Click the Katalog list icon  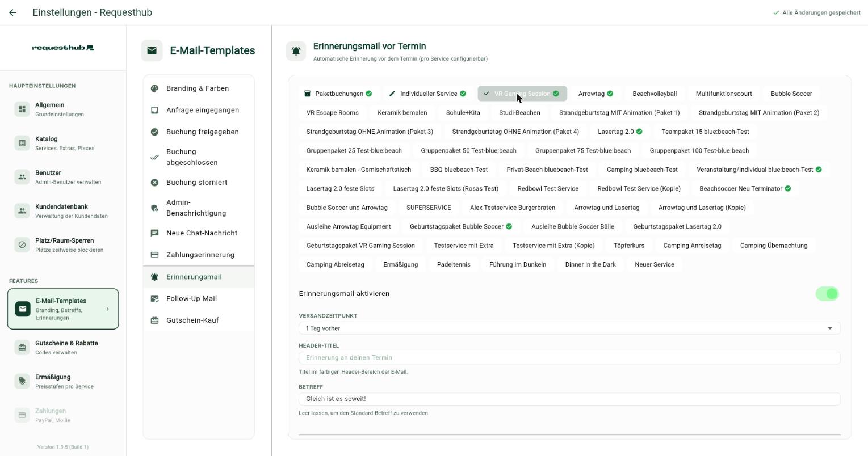tap(22, 143)
